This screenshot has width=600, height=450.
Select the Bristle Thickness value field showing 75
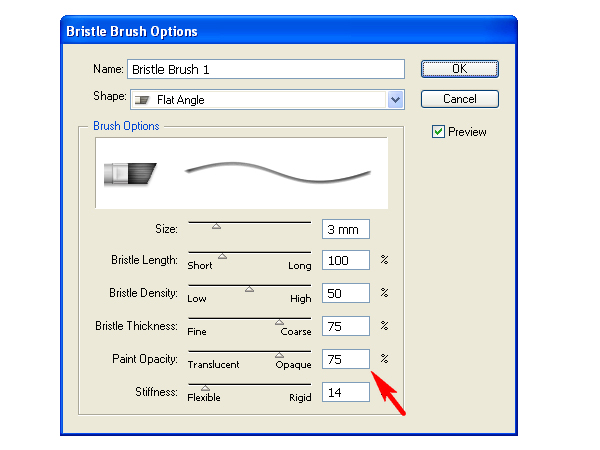(346, 326)
